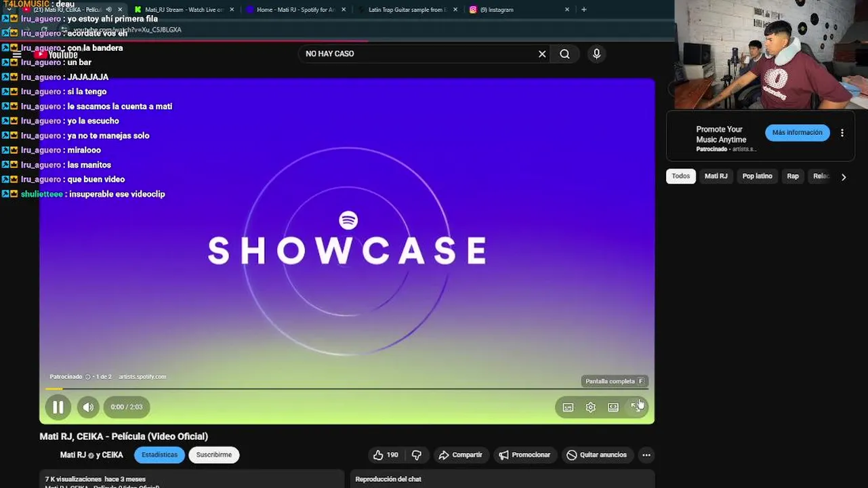The image size is (868, 488).
Task: Toggle subtitles in the video player
Action: pyautogui.click(x=568, y=407)
